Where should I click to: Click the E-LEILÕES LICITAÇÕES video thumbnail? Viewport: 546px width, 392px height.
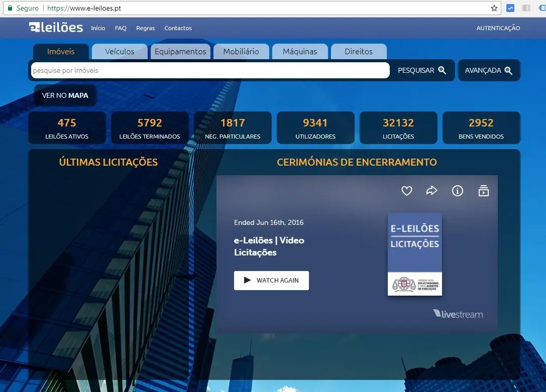[415, 254]
